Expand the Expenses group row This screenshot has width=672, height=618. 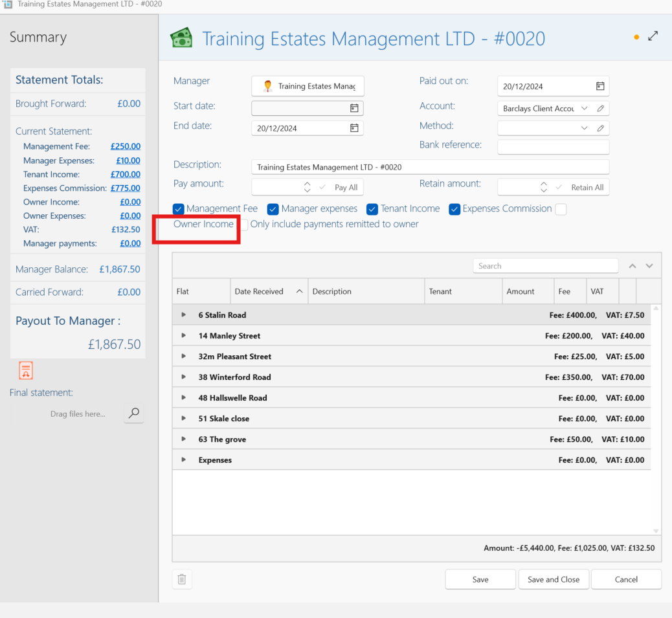pyautogui.click(x=183, y=459)
